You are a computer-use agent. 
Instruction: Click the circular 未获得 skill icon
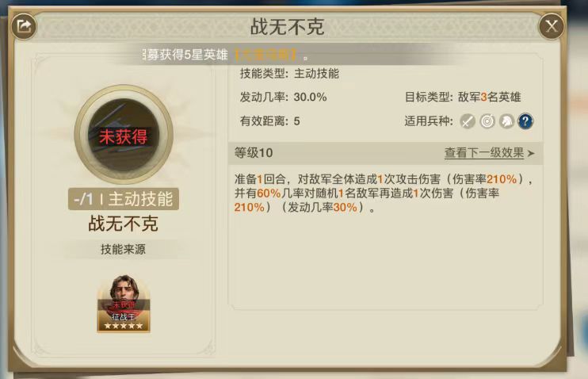124,134
